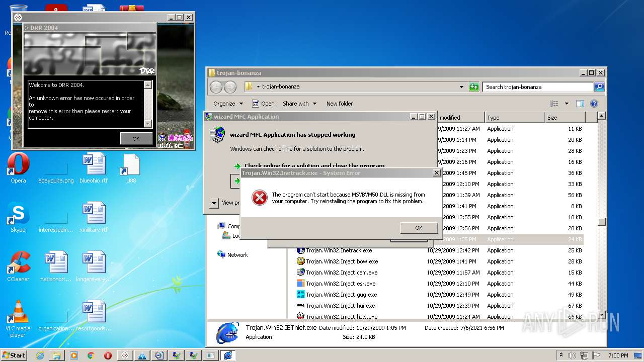
Task: Open the Share with menu
Action: click(300, 104)
